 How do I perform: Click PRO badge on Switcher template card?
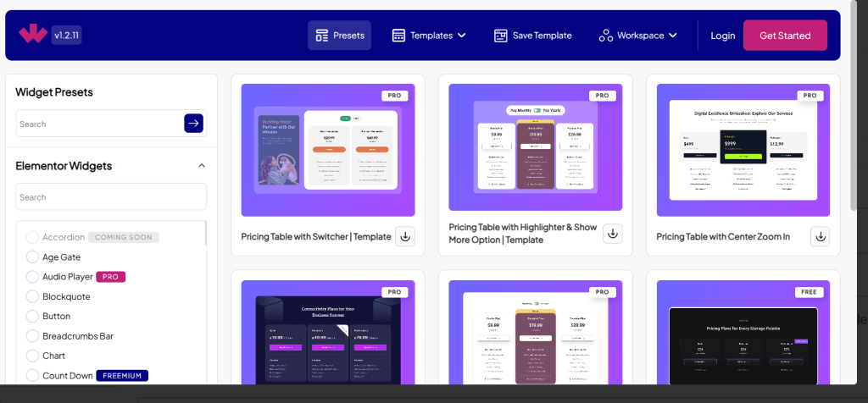pos(395,95)
